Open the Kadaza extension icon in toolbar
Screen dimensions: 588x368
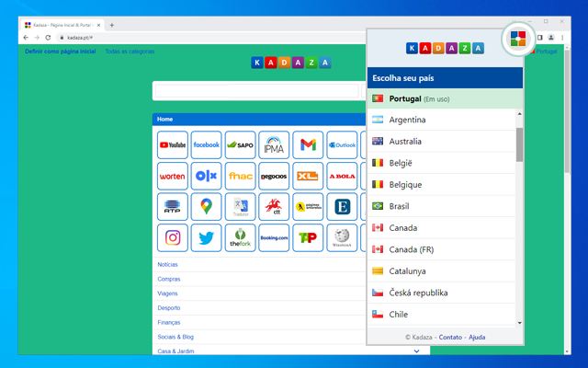518,39
